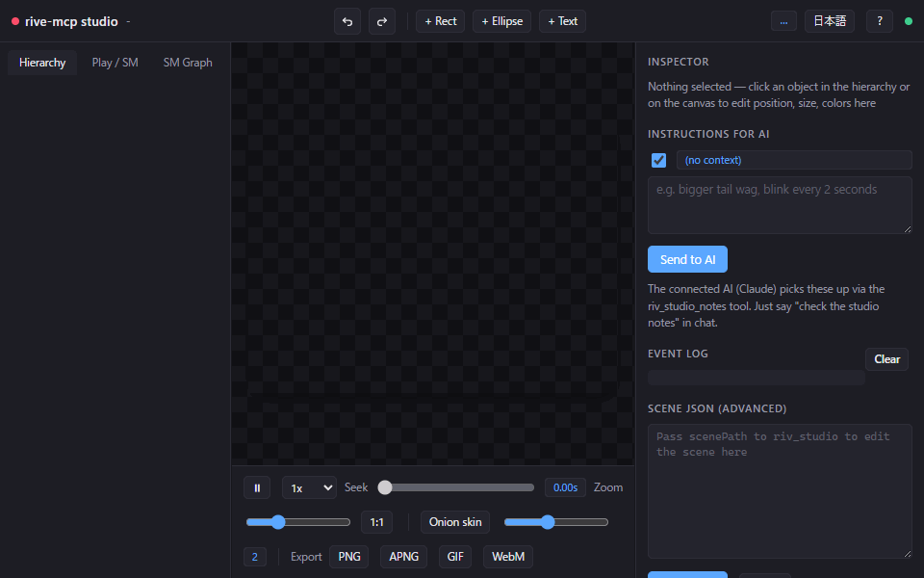
Task: Click the redo arrow icon
Action: point(382,21)
